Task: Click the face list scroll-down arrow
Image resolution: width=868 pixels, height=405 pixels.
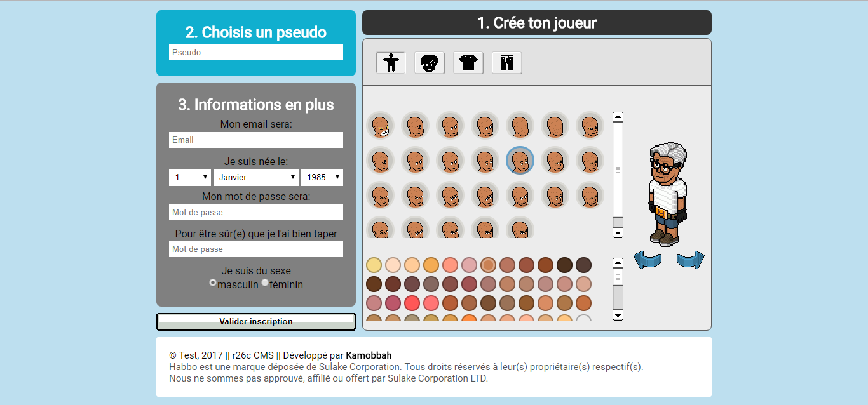Action: point(618,233)
